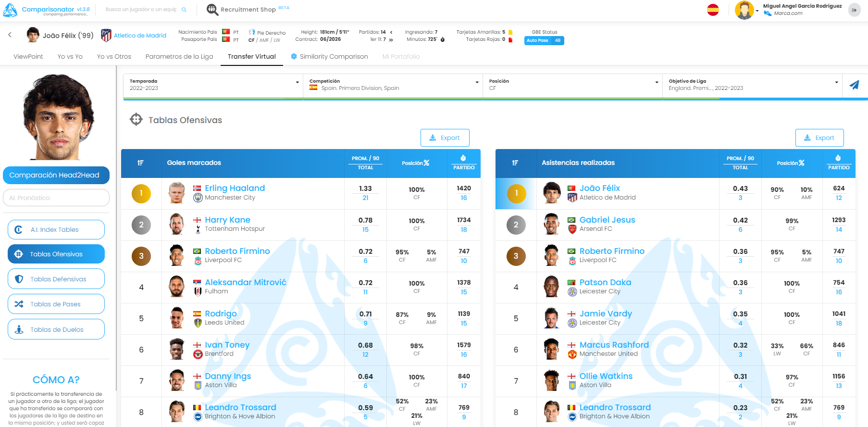This screenshot has width=868, height=427.
Task: Click the back arrow beside João Félix
Action: click(x=10, y=35)
